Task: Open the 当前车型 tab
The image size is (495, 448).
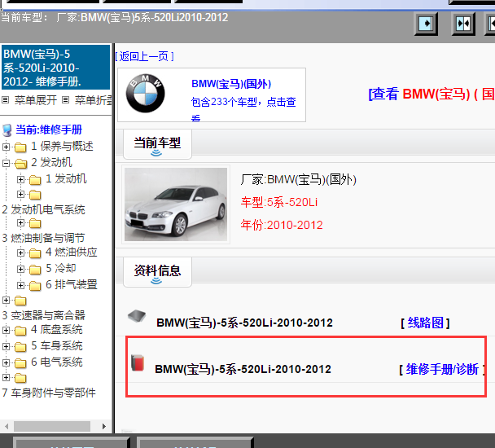Action: point(157,144)
